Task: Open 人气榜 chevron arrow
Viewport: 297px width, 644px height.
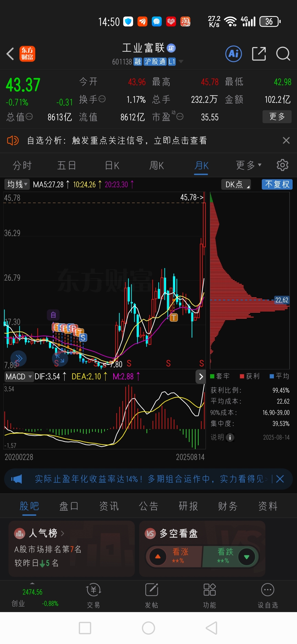Action: point(62,534)
